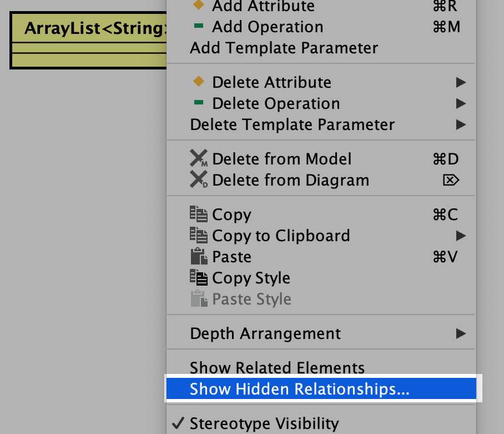Click the Copy documents icon

click(198, 214)
